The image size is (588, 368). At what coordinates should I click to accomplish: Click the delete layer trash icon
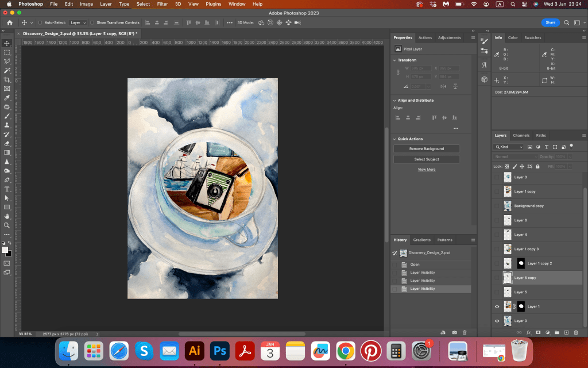(576, 332)
